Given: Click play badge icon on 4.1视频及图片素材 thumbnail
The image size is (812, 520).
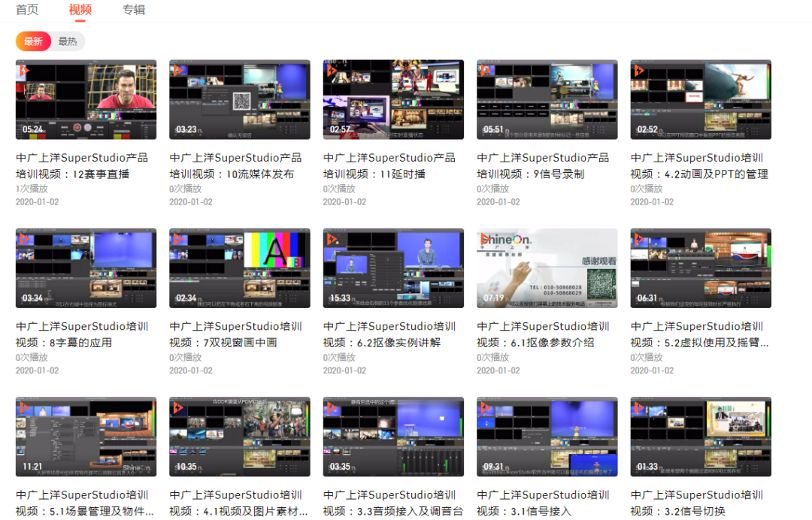Looking at the screenshot, I should pos(177,407).
